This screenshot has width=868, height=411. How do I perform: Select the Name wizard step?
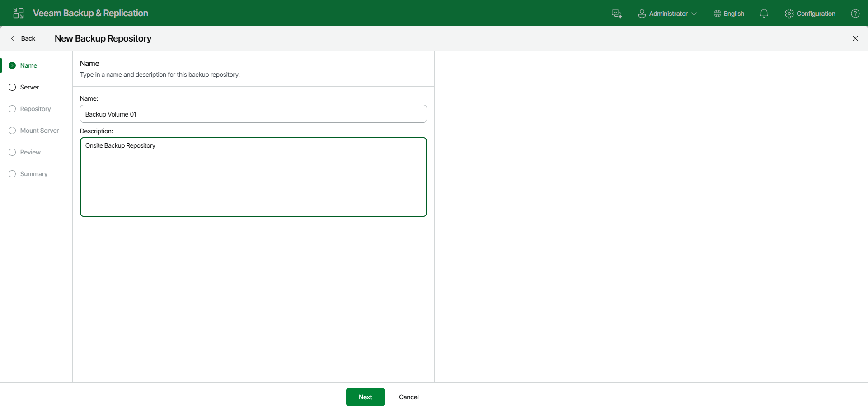click(28, 65)
